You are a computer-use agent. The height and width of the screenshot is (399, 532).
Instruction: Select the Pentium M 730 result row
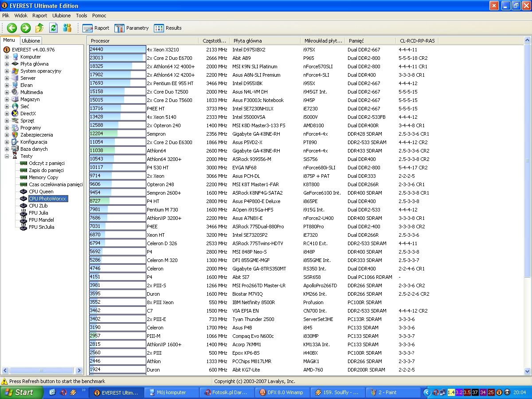click(306, 210)
